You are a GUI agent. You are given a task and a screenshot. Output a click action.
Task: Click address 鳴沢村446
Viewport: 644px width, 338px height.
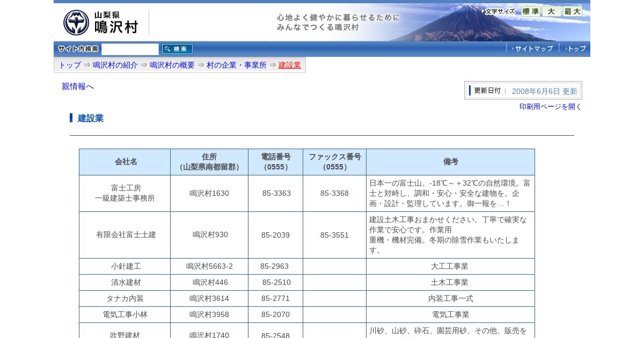tap(210, 283)
